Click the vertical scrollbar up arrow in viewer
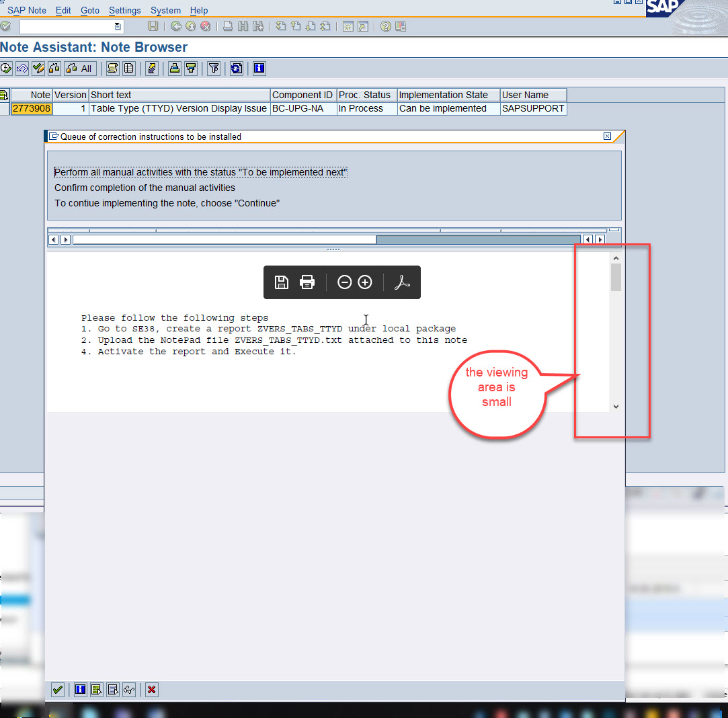The image size is (728, 718). point(616,258)
